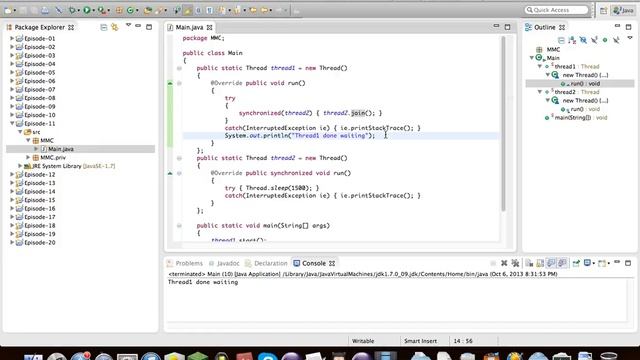Select the Console tab
This screenshot has width=640, height=360.
point(313,263)
